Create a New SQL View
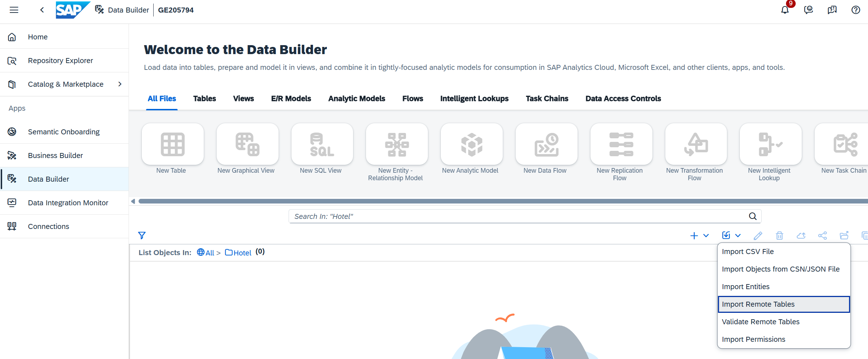Screen dimensions: 868x359 coord(322,144)
